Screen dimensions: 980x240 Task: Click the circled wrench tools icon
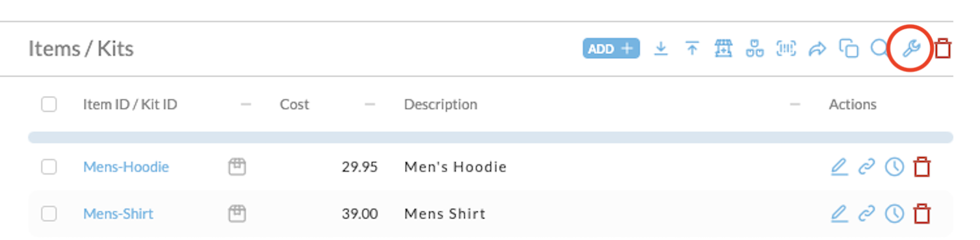911,49
